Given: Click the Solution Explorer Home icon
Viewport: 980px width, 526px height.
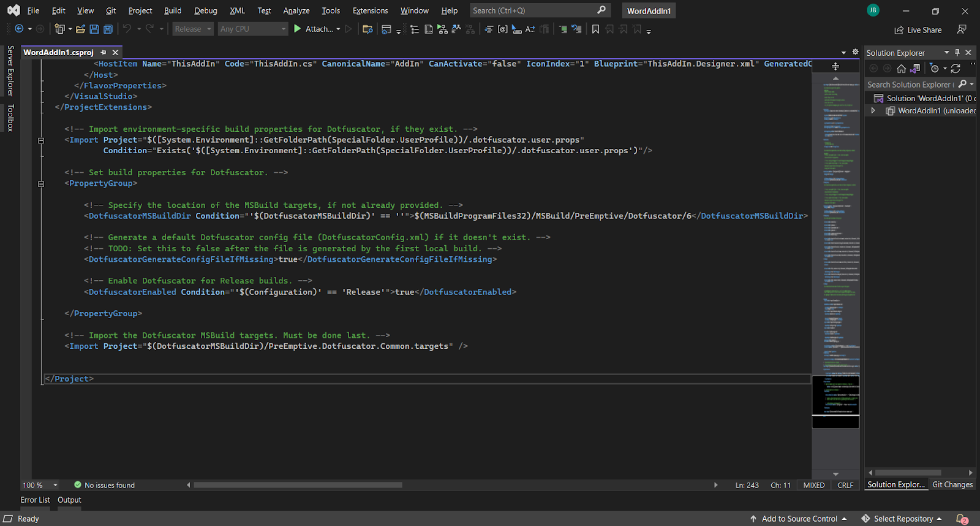Looking at the screenshot, I should [x=901, y=69].
